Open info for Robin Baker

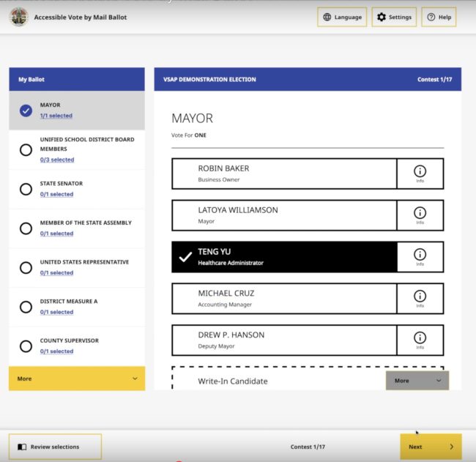pos(420,174)
